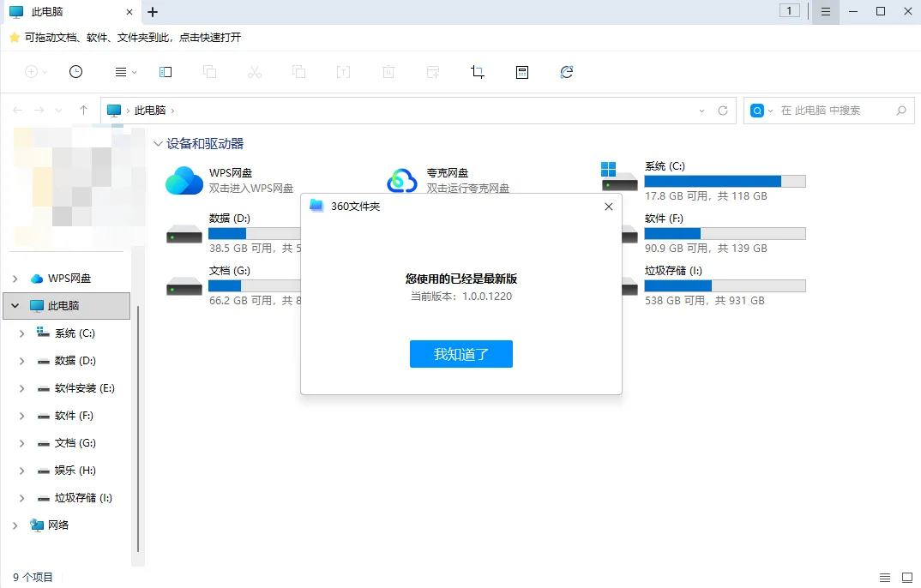Screen dimensions: 921x588
Task: Toggle the preview pane layout icon
Action: [166, 72]
